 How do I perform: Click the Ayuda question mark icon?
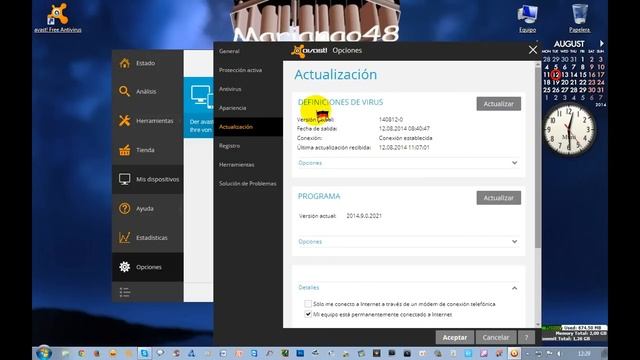tap(124, 209)
